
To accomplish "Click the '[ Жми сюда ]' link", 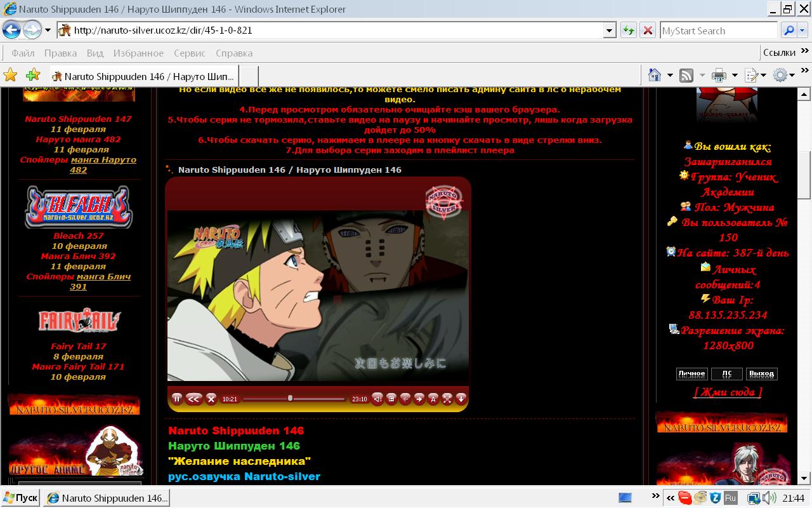I will [728, 392].
